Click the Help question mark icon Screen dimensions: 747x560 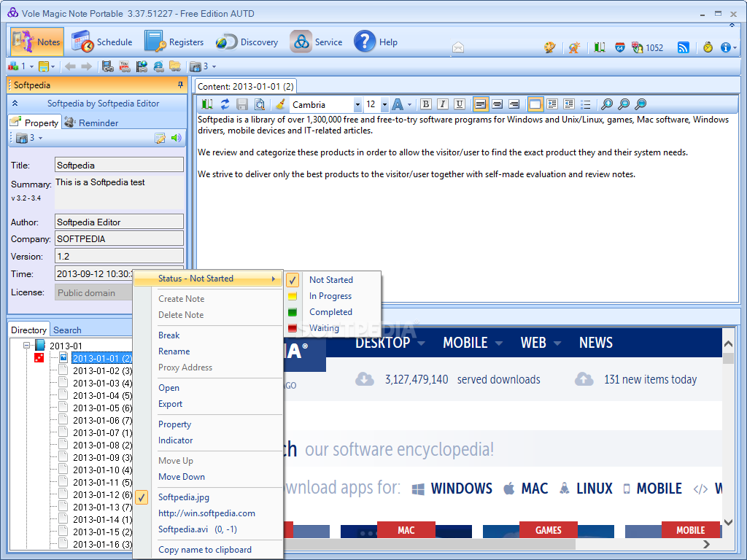pyautogui.click(x=365, y=42)
